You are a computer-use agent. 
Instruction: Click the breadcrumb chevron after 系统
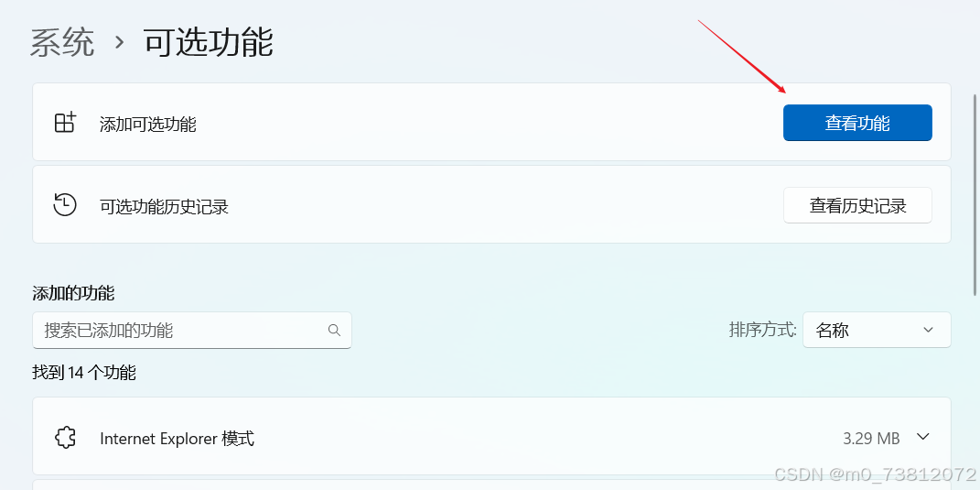[119, 42]
